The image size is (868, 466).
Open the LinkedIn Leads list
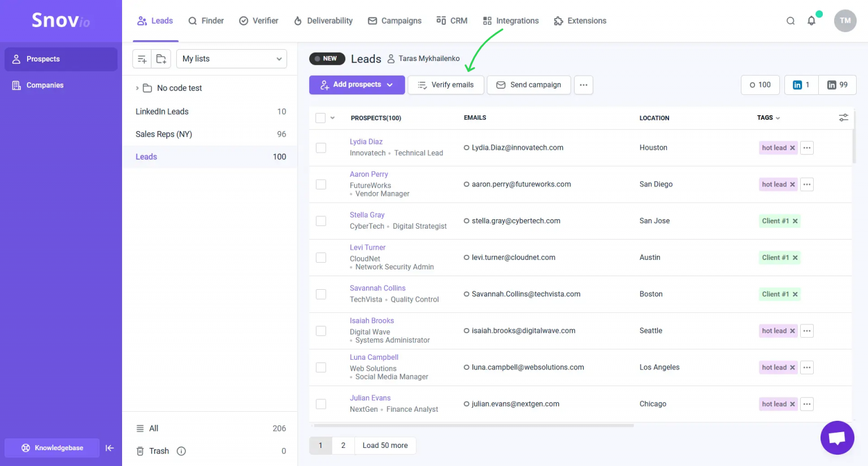click(210, 112)
